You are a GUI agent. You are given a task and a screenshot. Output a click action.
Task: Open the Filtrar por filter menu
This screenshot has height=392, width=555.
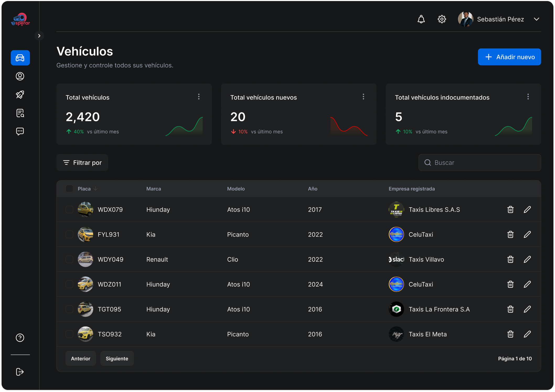click(x=82, y=163)
